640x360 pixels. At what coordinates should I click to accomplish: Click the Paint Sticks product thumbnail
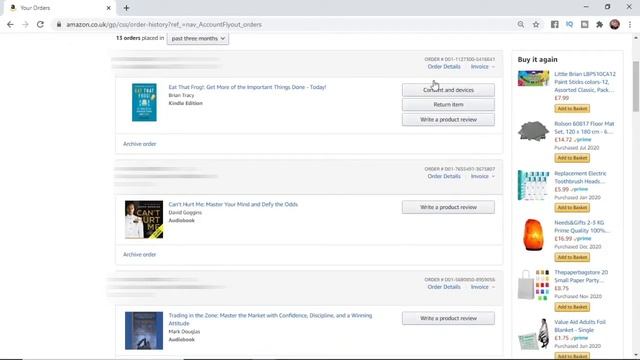click(x=533, y=78)
